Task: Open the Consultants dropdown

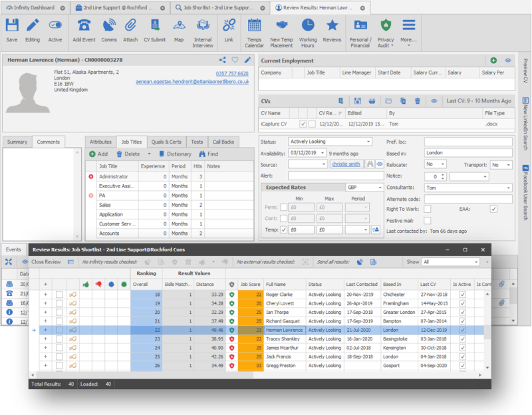Action: pyautogui.click(x=468, y=188)
